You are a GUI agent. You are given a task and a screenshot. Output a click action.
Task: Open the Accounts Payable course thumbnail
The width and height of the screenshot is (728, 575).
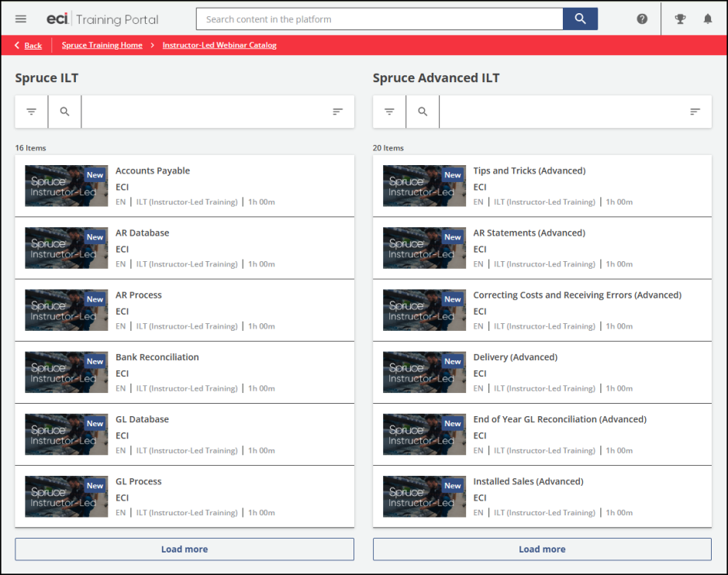click(x=66, y=186)
